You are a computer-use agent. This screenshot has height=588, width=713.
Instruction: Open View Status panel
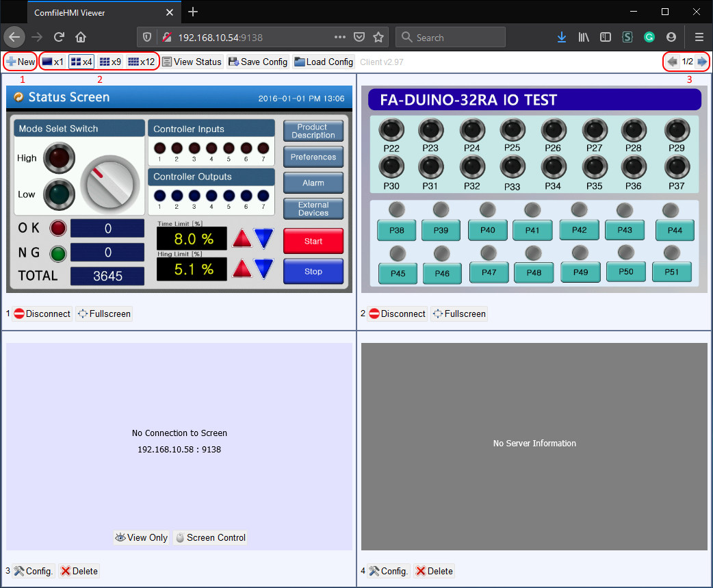[x=192, y=62]
